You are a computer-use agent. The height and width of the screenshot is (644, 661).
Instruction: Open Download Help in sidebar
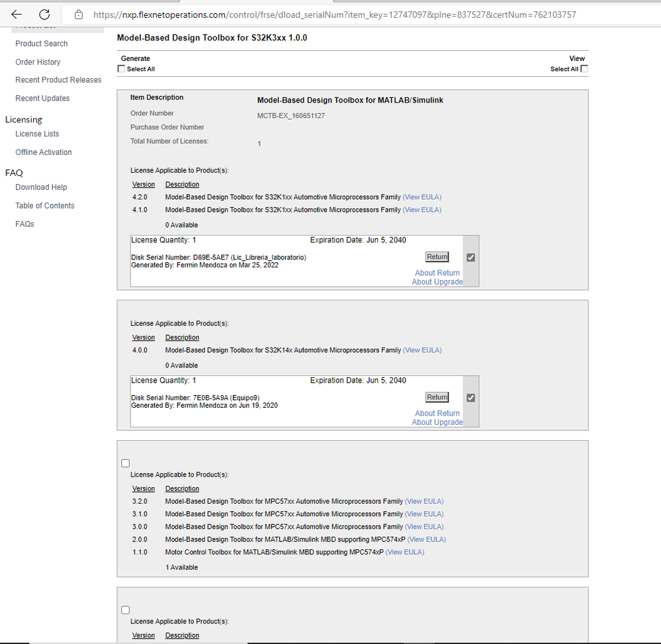(41, 187)
